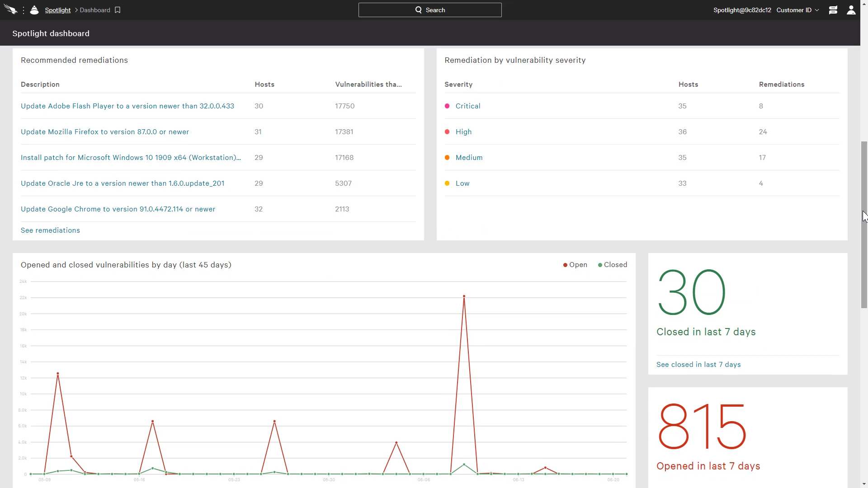Click the search magnifier icon
The height and width of the screenshot is (488, 868).
[418, 10]
